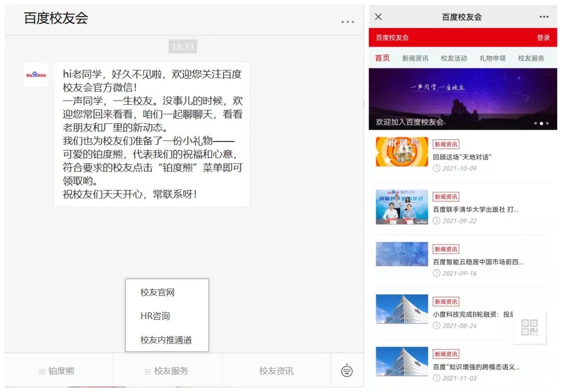Image resolution: width=562 pixels, height=392 pixels.
Task: Click building thumbnail of 知识增强 article
Action: (402, 361)
